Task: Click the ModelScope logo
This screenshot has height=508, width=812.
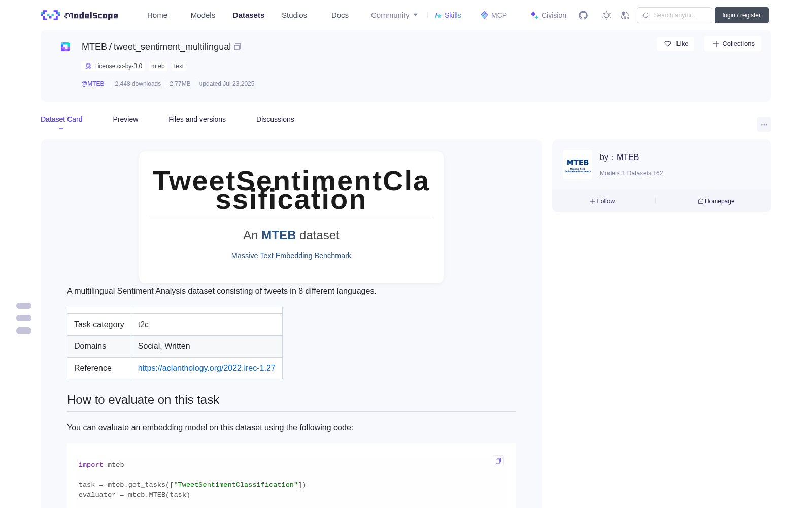Action: click(80, 15)
